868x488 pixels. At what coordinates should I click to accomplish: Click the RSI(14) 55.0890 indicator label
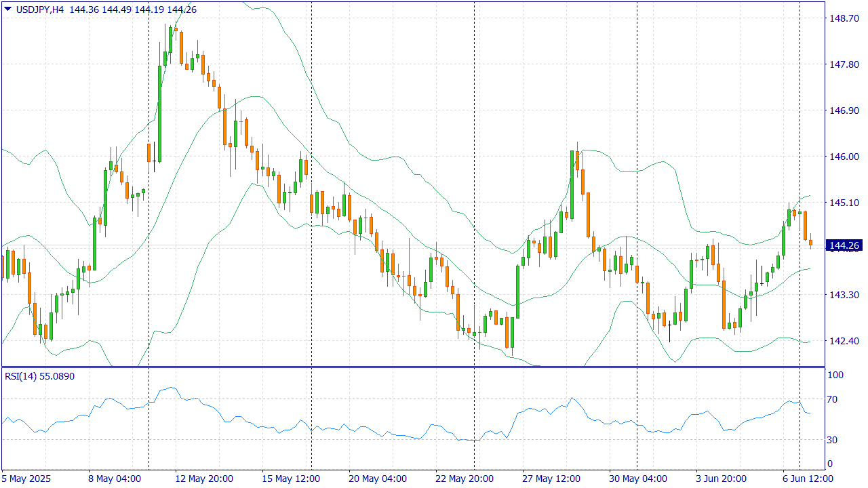click(x=40, y=376)
